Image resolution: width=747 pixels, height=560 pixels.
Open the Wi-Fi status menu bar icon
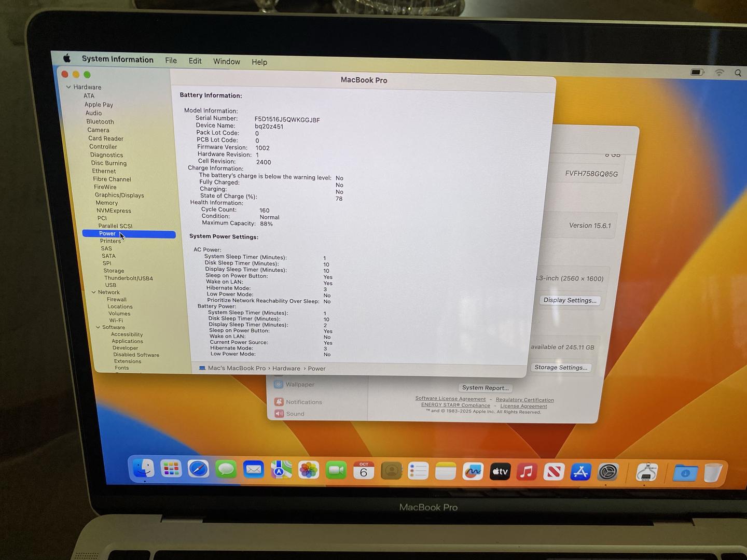[x=720, y=73]
